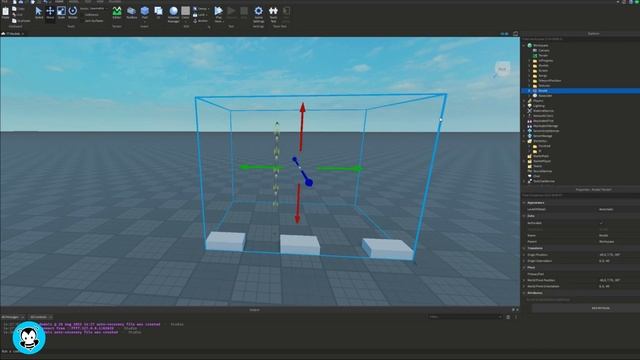
Task: Collapse the Workspace tree node
Action: [x=524, y=45]
